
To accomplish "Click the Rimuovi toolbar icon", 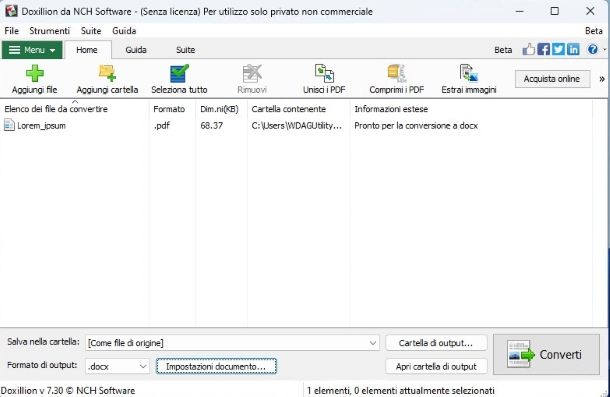I will 252,73.
